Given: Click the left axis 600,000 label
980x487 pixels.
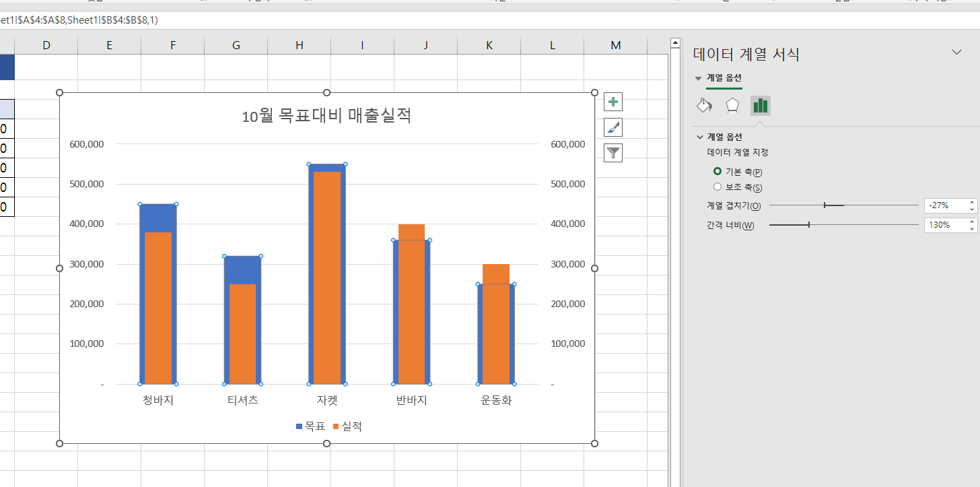Looking at the screenshot, I should point(87,144).
